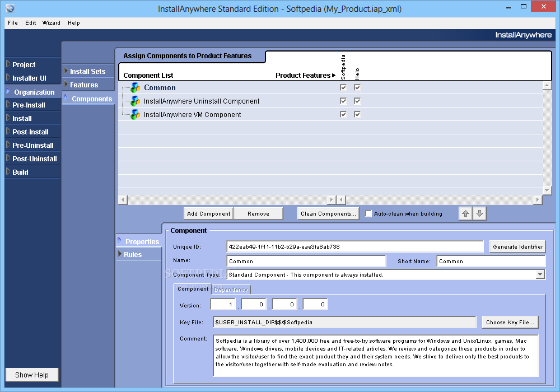This screenshot has height=392, width=560.
Task: Enable Auto-clean when building
Action: coord(368,214)
